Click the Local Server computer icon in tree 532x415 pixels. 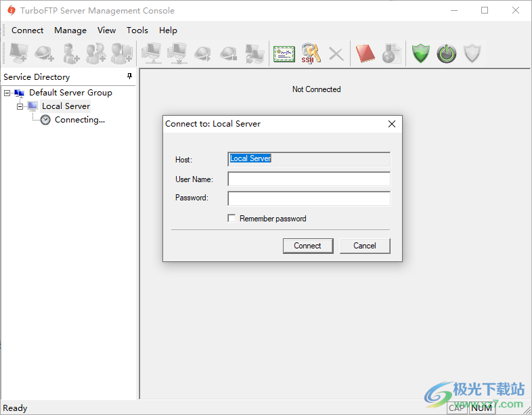[32, 106]
